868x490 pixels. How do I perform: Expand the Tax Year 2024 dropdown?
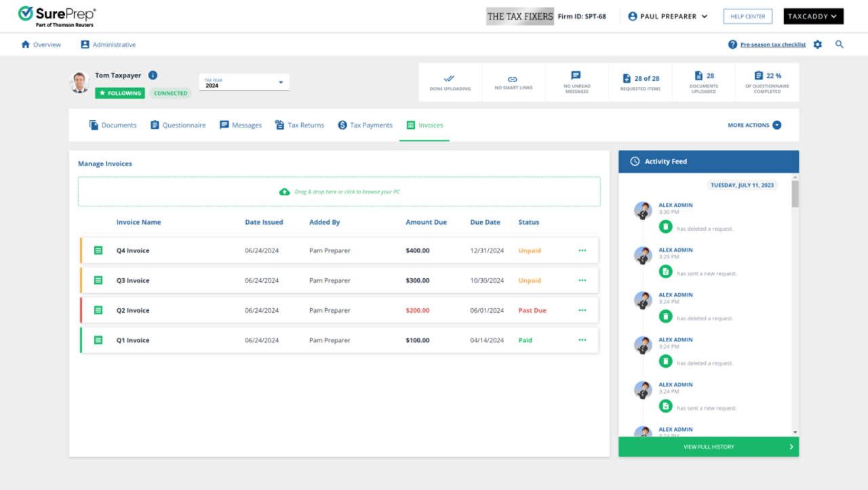tap(281, 83)
